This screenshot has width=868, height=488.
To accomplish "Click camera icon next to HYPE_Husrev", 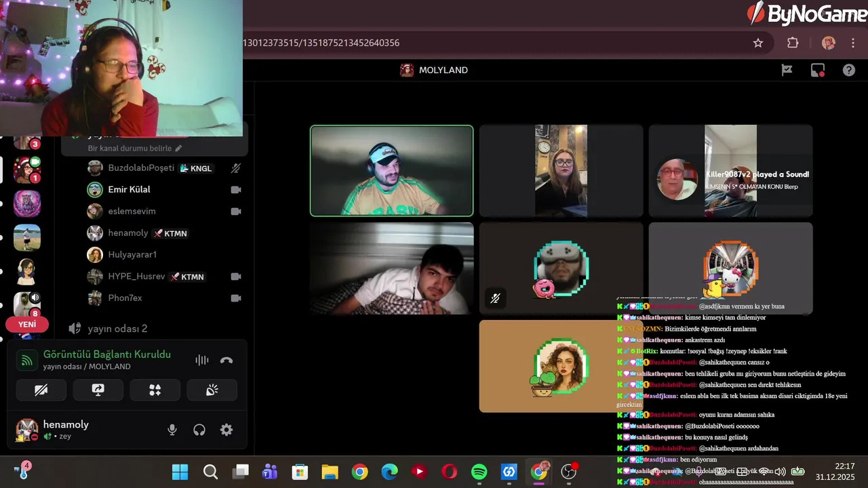I will pos(236,277).
